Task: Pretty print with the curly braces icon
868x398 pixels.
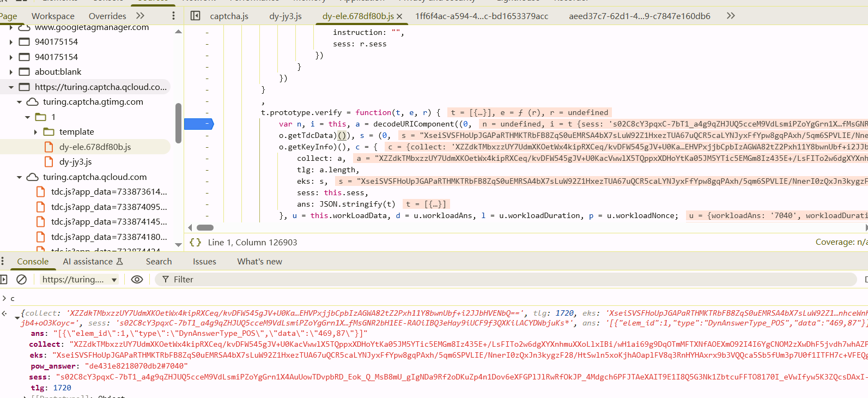Action: coord(195,242)
